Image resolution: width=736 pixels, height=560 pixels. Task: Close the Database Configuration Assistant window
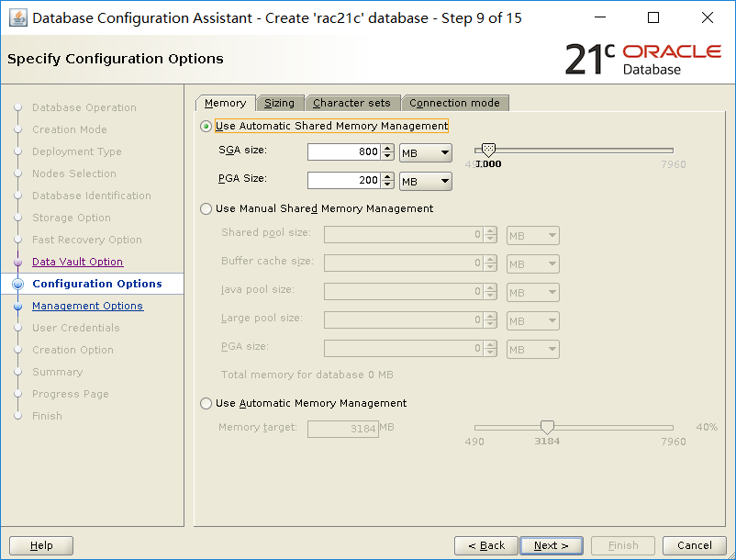tap(708, 17)
